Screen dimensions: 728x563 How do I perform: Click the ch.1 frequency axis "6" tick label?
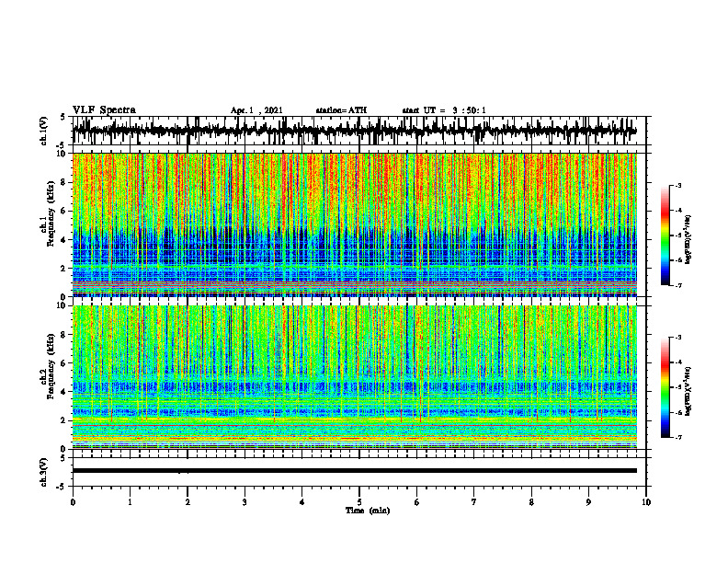(64, 211)
